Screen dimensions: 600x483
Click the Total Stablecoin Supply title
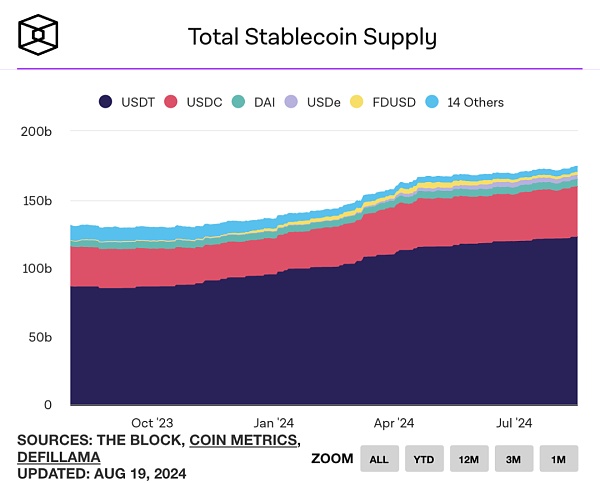coord(313,38)
